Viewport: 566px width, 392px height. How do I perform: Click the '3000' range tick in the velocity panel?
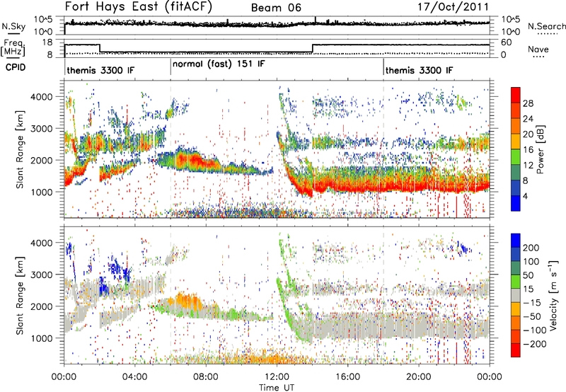(x=42, y=275)
